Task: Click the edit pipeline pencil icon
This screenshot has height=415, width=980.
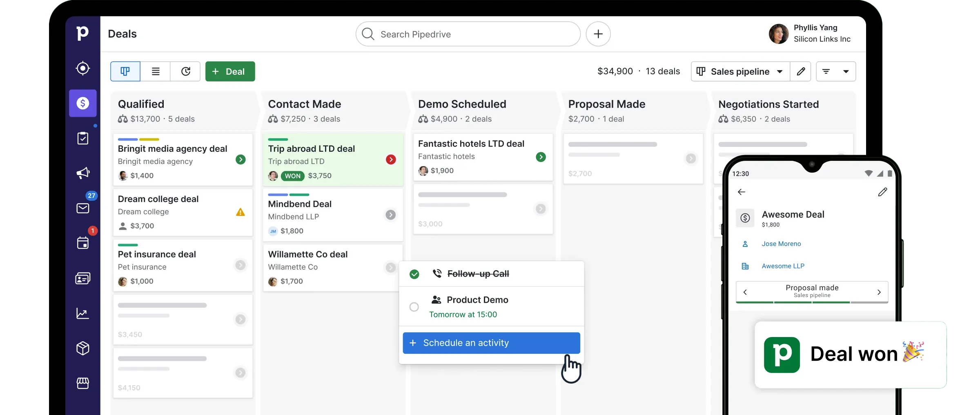Action: pyautogui.click(x=801, y=71)
